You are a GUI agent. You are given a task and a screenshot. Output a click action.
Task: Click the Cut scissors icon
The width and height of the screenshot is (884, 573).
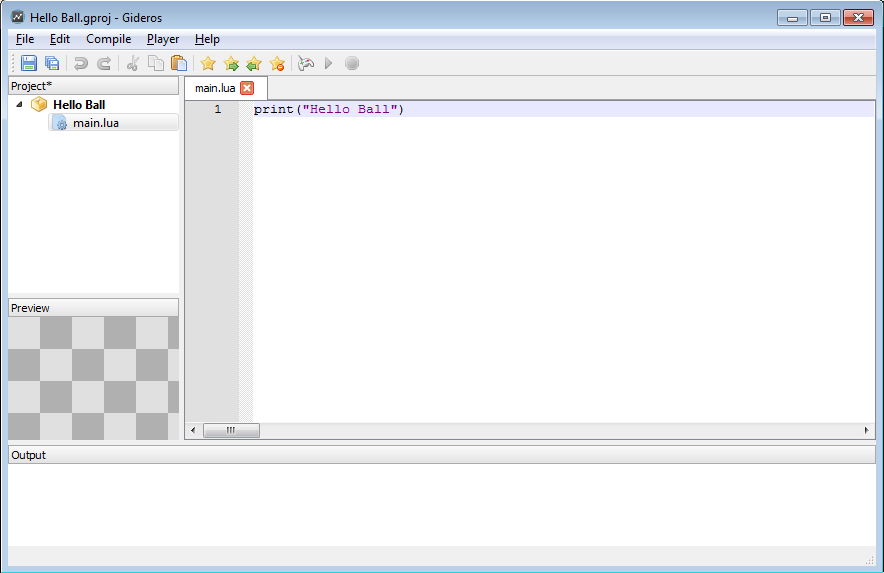(133, 63)
